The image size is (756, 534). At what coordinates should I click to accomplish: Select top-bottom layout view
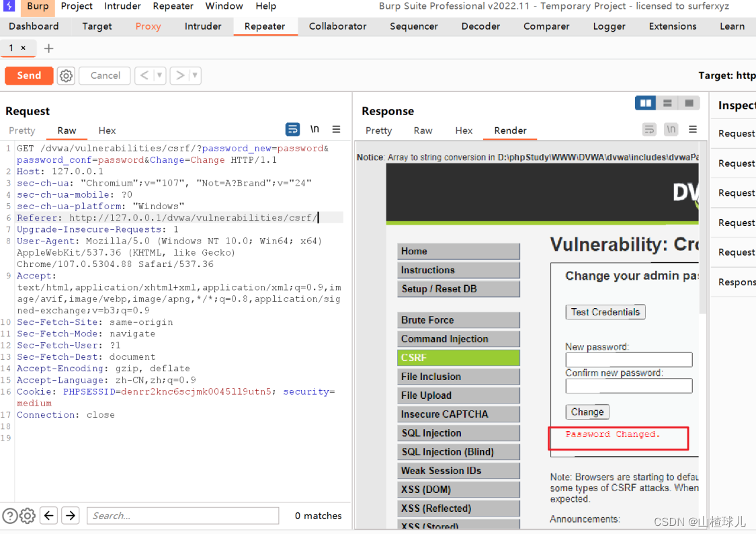coord(667,103)
